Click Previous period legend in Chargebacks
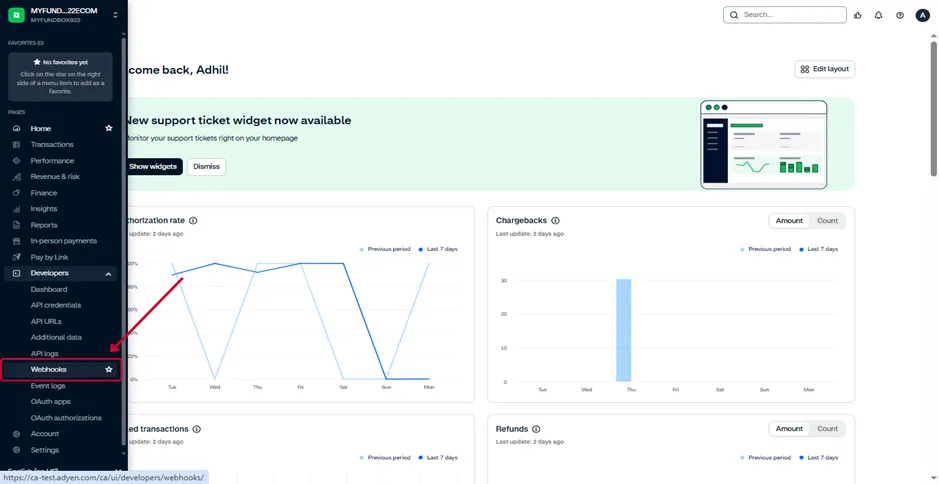 tap(765, 249)
